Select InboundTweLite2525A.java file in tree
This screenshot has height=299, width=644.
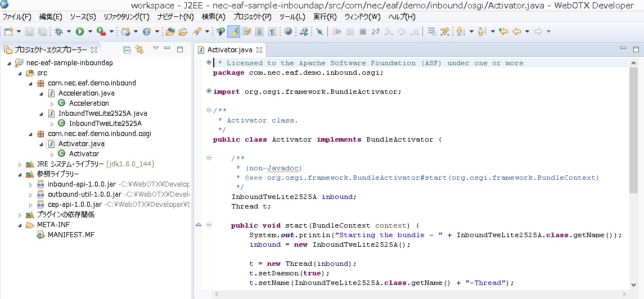94,114
